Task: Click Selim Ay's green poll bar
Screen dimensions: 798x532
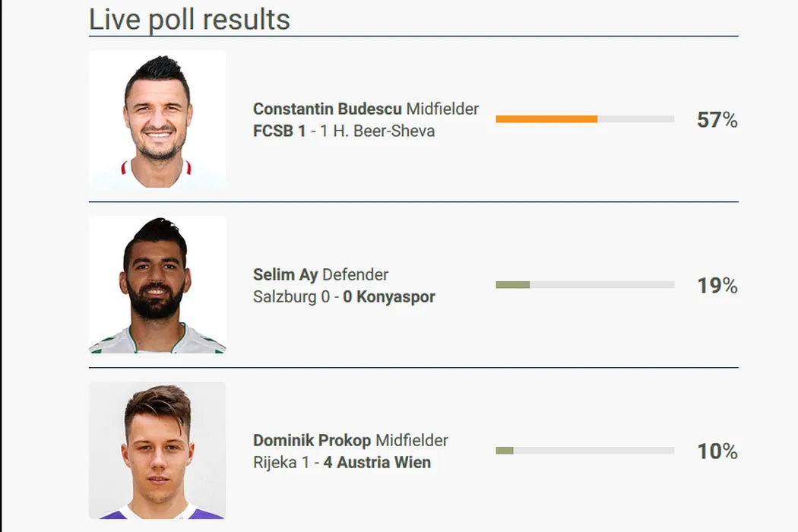Action: coord(513,285)
